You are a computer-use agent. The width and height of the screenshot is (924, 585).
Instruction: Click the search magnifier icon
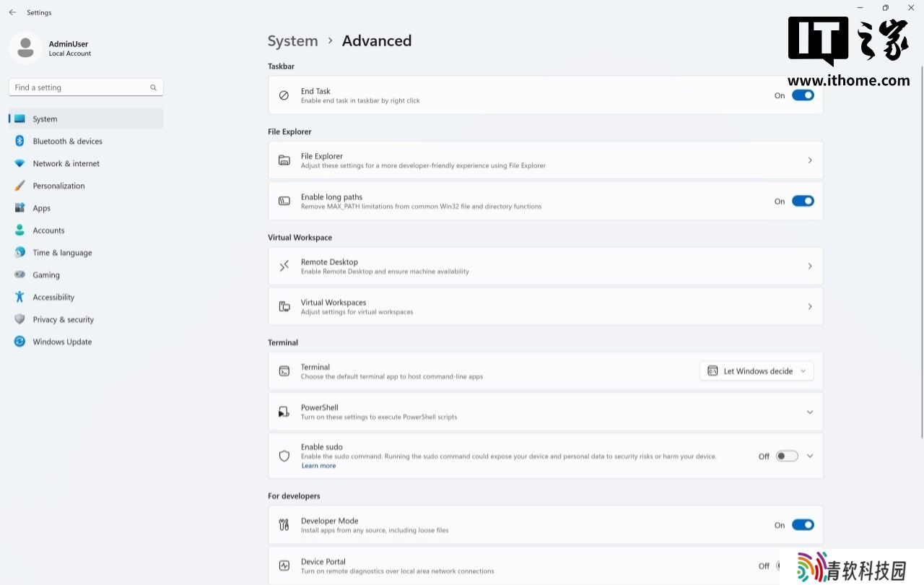[153, 87]
